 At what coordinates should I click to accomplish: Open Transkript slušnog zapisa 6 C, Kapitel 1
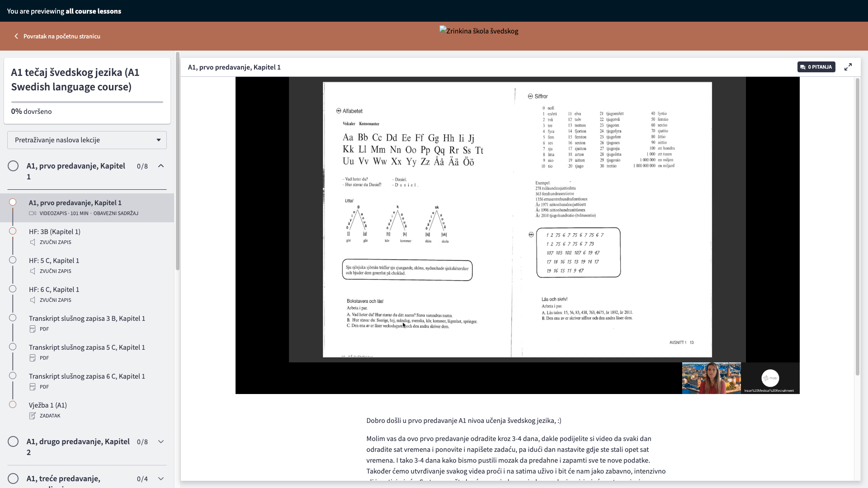[87, 381]
